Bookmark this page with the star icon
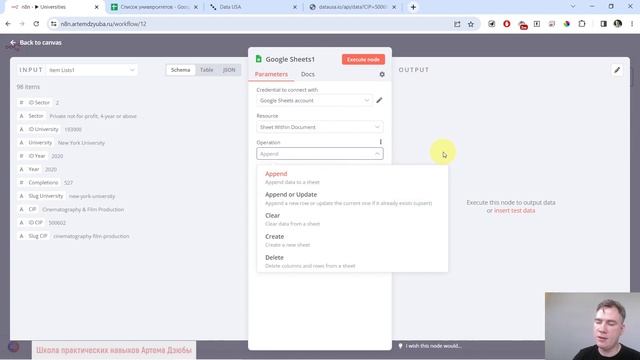640x360 pixels. click(471, 24)
